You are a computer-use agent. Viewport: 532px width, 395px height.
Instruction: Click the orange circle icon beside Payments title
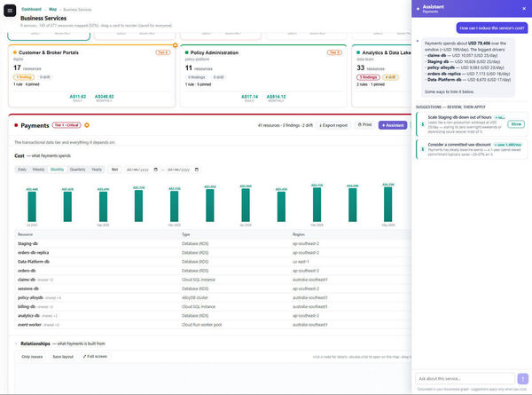tap(87, 125)
